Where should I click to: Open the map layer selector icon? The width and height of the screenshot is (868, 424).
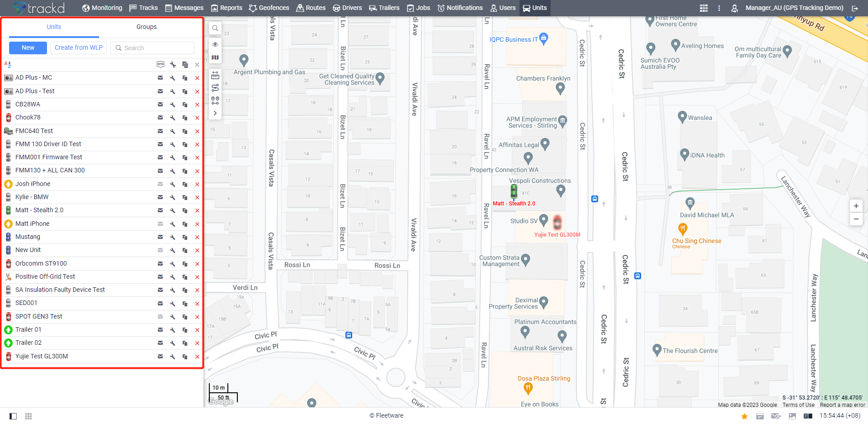coord(215,57)
